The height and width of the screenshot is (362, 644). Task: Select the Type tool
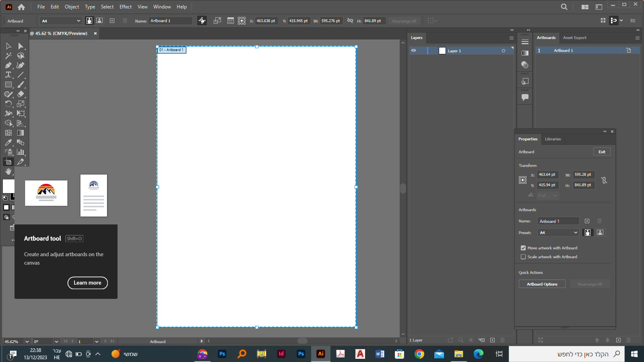point(8,75)
